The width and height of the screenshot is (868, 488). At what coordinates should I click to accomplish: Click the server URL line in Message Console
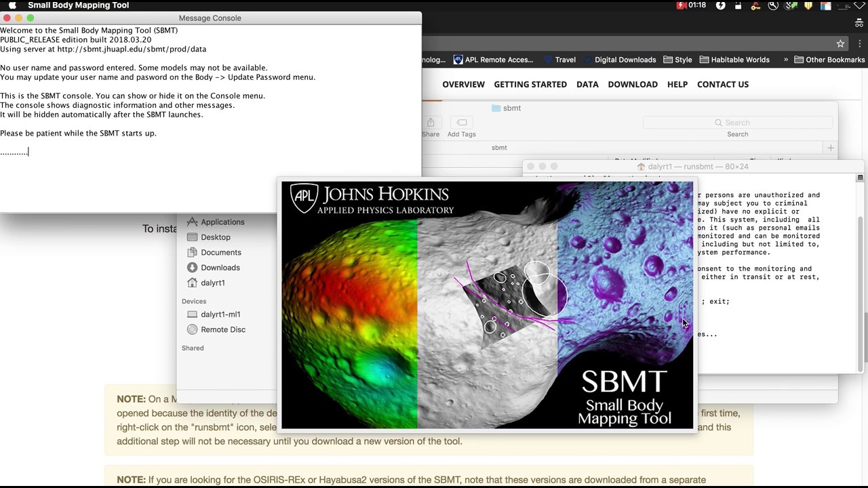(x=103, y=49)
